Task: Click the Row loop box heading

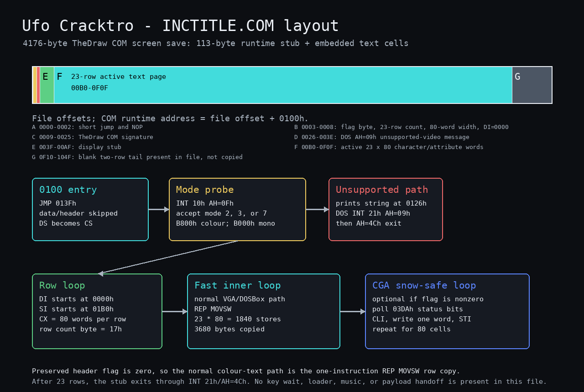Action: 62,285
